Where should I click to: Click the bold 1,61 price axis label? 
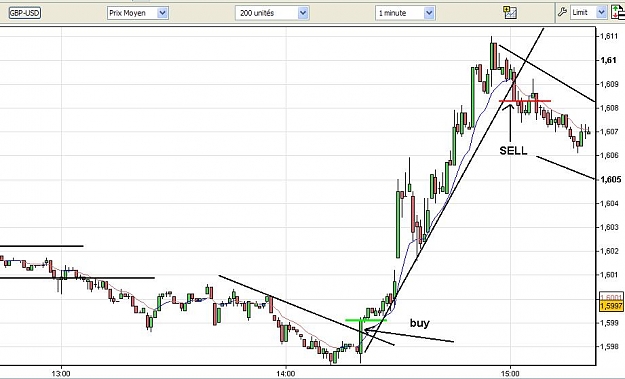click(608, 60)
